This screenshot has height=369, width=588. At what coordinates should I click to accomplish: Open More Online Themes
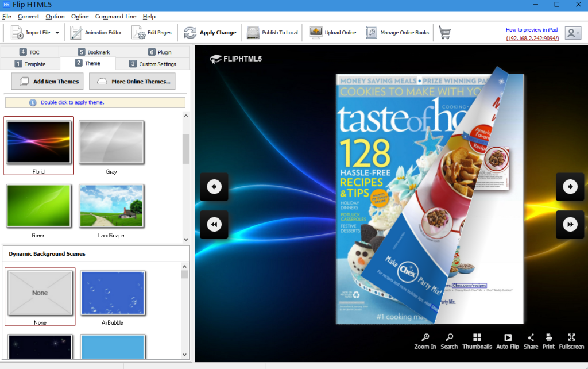coord(132,81)
